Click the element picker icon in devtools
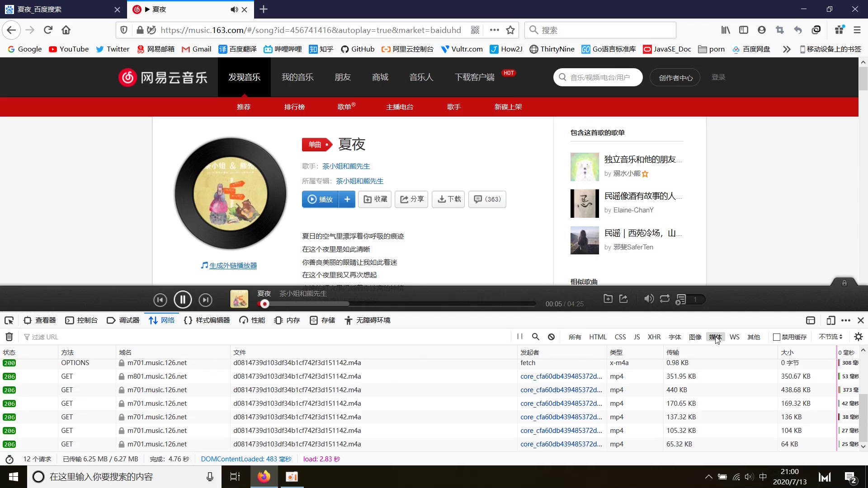 [9, 320]
